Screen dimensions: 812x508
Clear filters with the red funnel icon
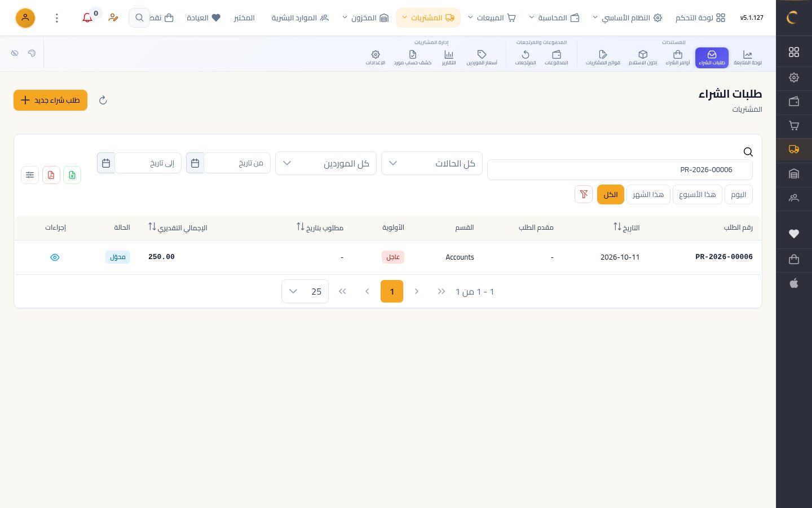(x=584, y=194)
